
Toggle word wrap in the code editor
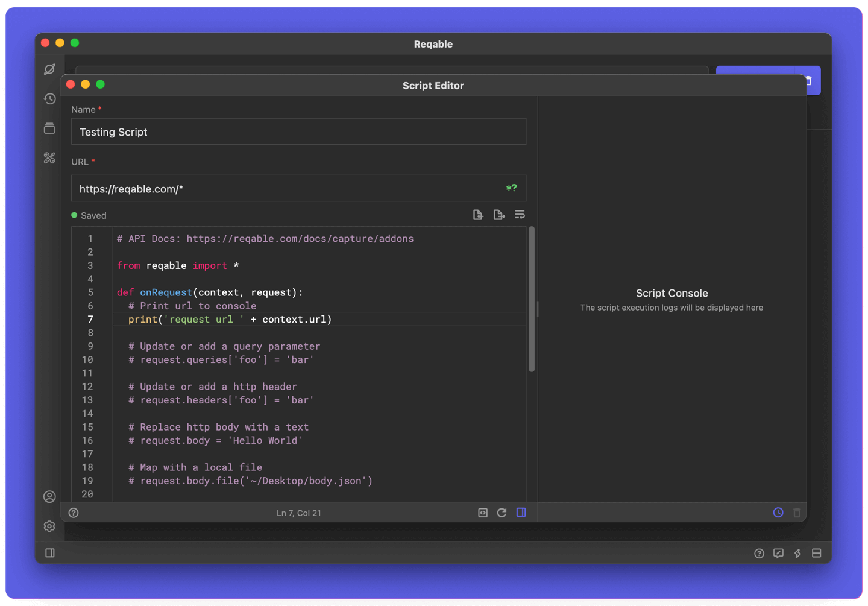pos(520,215)
